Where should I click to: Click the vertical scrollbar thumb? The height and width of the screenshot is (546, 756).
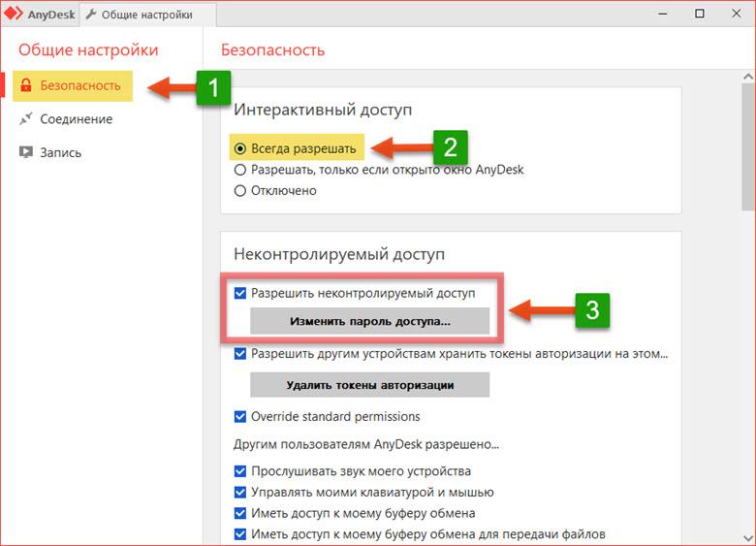pyautogui.click(x=748, y=146)
